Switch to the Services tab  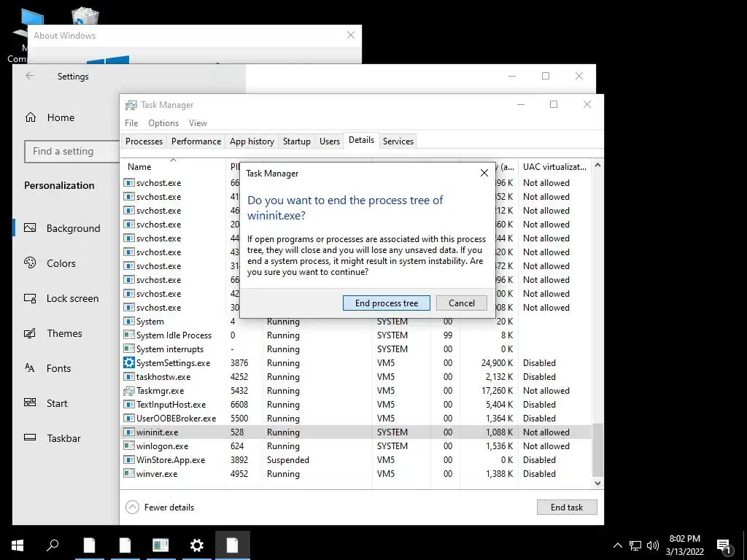398,141
